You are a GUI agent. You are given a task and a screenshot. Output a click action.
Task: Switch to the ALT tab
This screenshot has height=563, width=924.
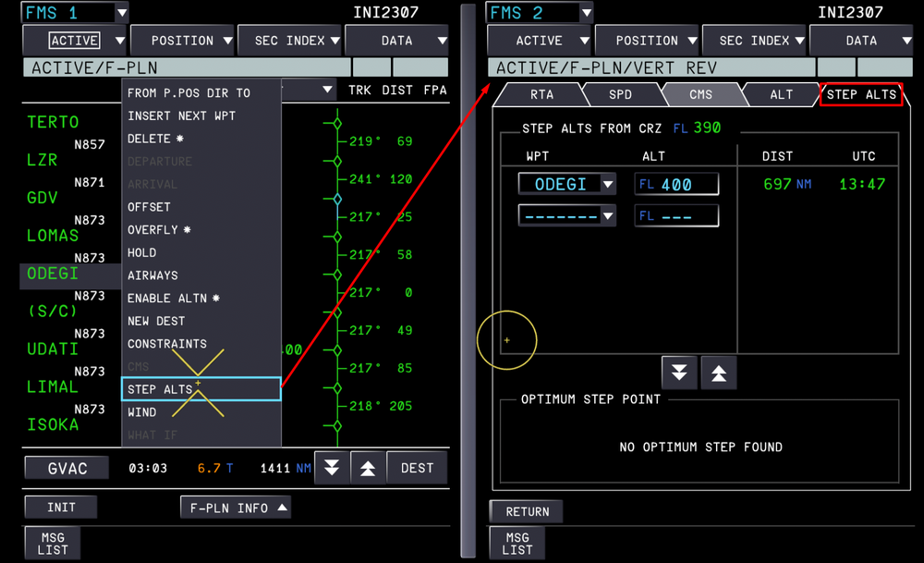click(781, 94)
